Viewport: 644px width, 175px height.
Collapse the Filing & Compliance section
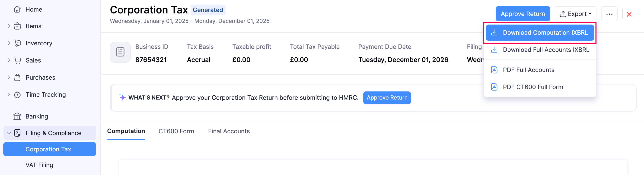point(9,133)
